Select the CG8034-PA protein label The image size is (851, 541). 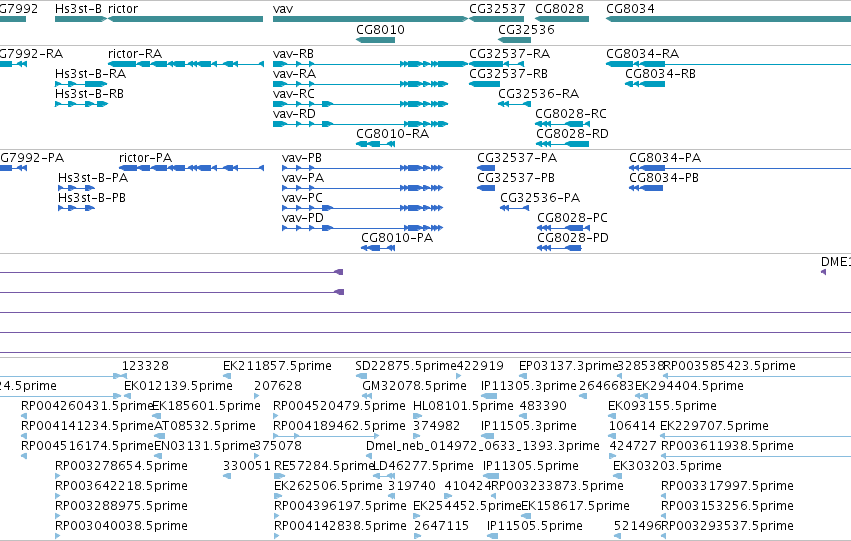pyautogui.click(x=665, y=158)
